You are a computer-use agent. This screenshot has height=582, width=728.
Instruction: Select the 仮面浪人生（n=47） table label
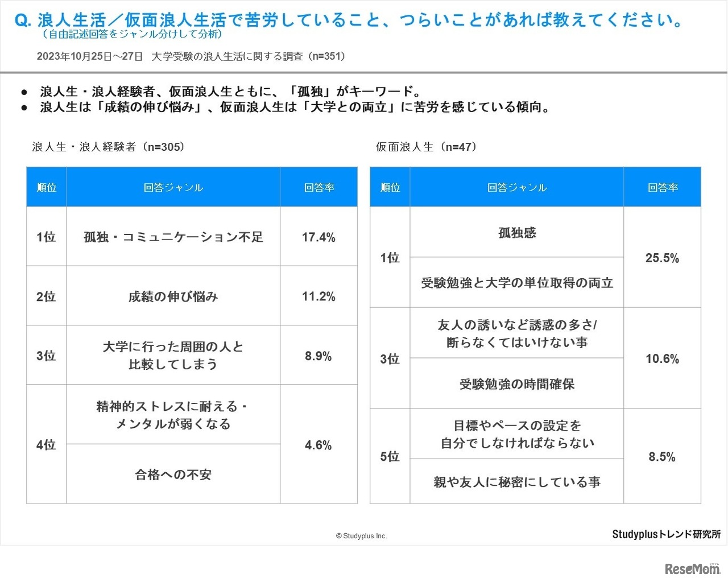tap(425, 146)
